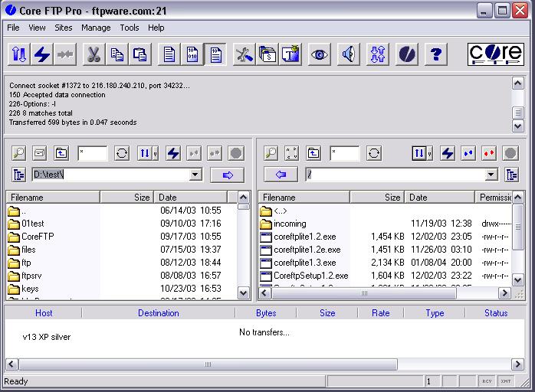
Task: Refresh the local file listing
Action: pyautogui.click(x=122, y=153)
